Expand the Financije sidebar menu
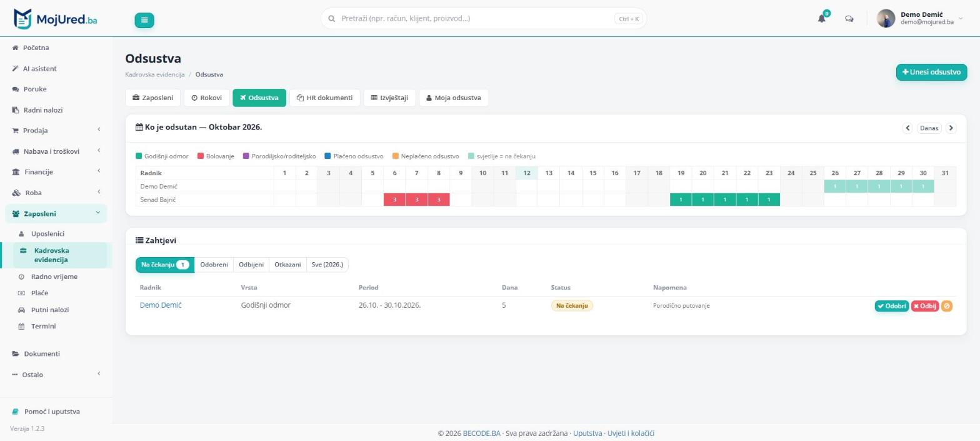Viewport: 980px width, 441px height. coord(56,171)
